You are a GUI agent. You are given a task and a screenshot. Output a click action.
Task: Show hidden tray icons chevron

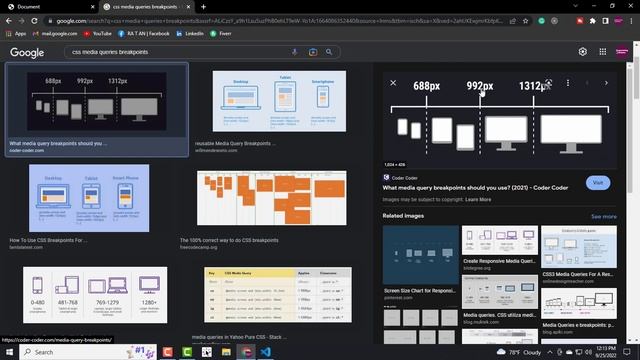[x=550, y=352]
